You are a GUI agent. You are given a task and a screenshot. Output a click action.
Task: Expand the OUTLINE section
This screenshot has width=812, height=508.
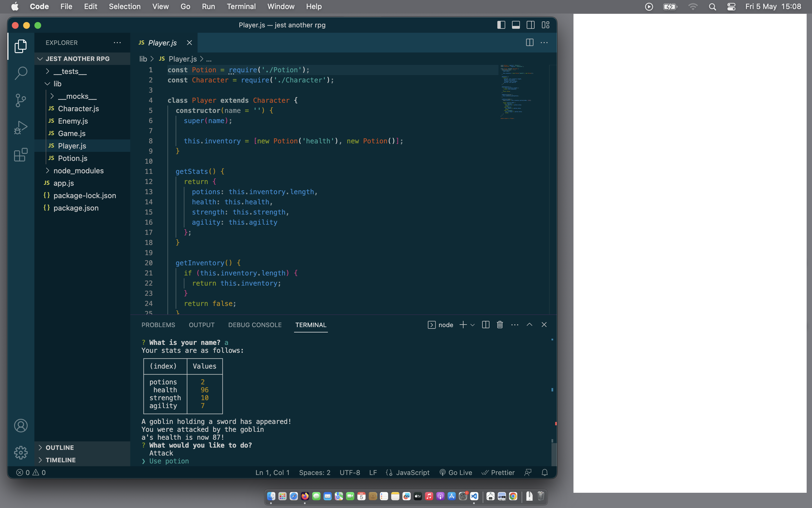(82, 448)
